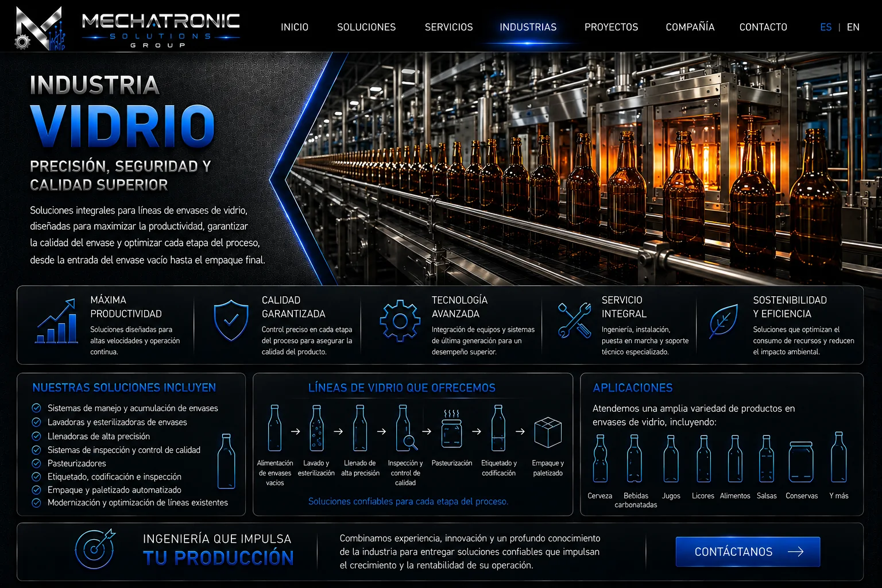Navigate to the Contacto menu item
Viewport: 882px width, 588px height.
[x=763, y=27]
